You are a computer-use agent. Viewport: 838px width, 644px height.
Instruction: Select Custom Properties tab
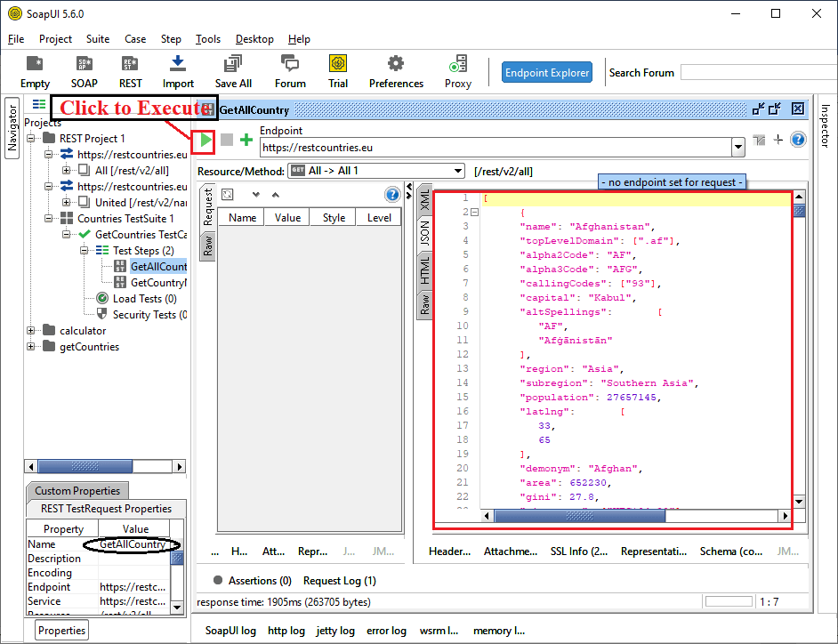tap(77, 491)
